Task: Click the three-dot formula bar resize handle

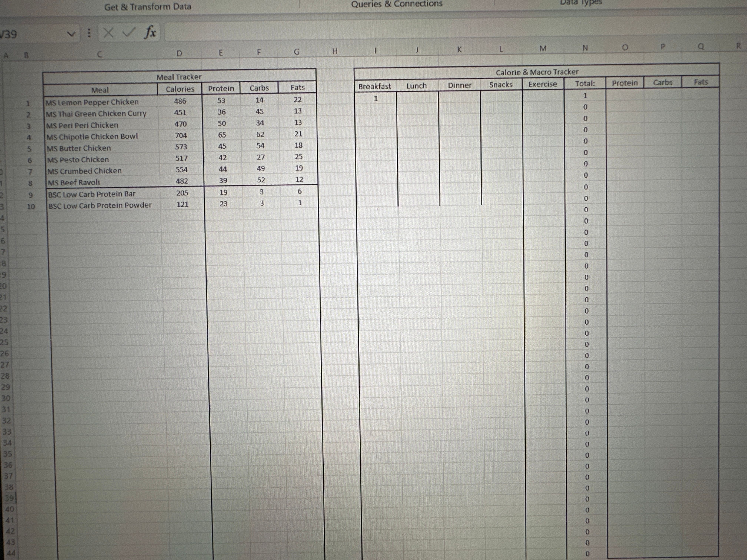Action: point(89,33)
